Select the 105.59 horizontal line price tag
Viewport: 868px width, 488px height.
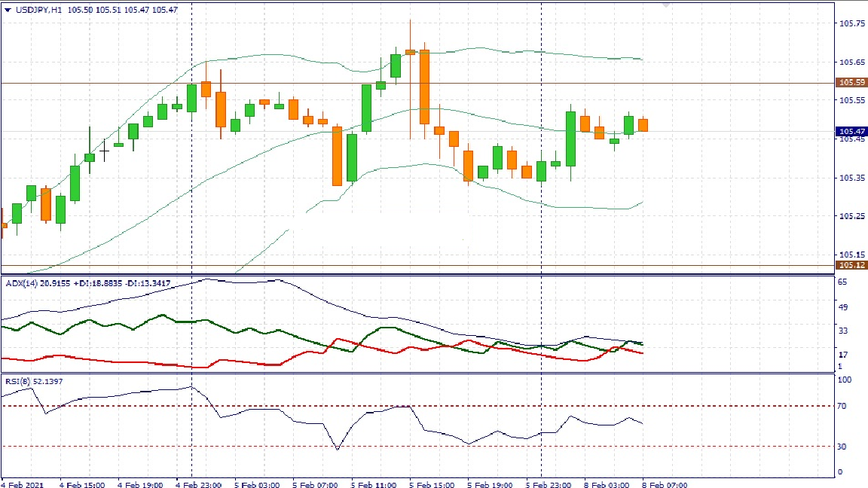point(851,82)
